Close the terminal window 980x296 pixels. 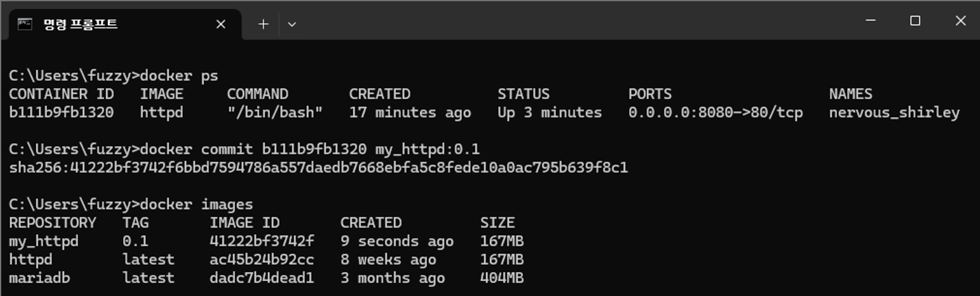(960, 21)
